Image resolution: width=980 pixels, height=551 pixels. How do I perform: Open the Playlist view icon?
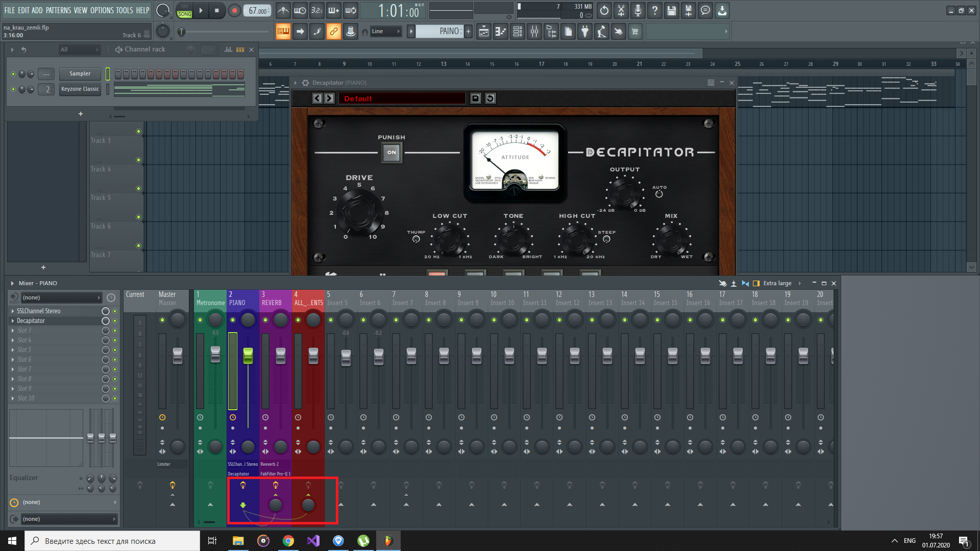[484, 32]
